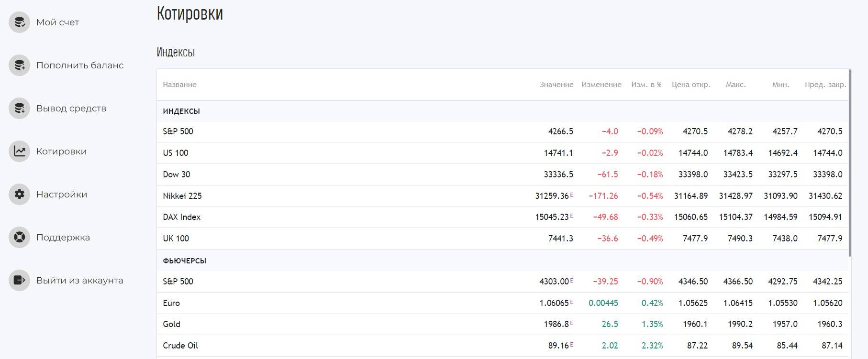The height and width of the screenshot is (359, 868).
Task: Select the DAX Index row name
Action: (182, 217)
